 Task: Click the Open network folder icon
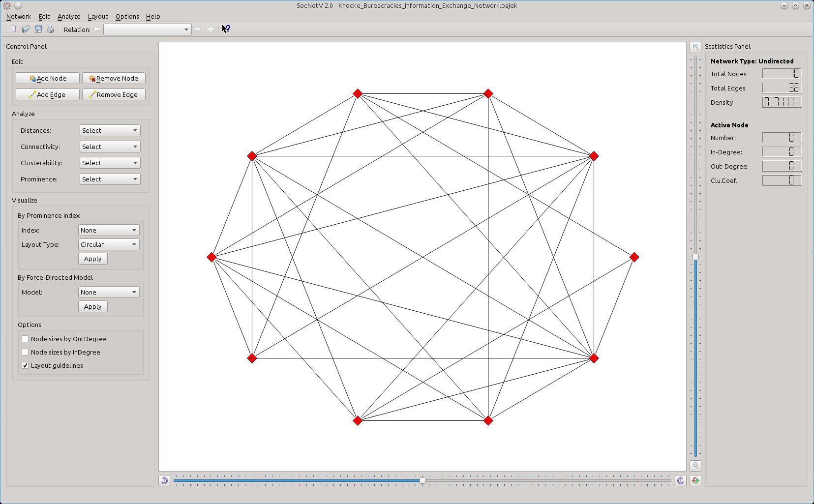pyautogui.click(x=26, y=30)
